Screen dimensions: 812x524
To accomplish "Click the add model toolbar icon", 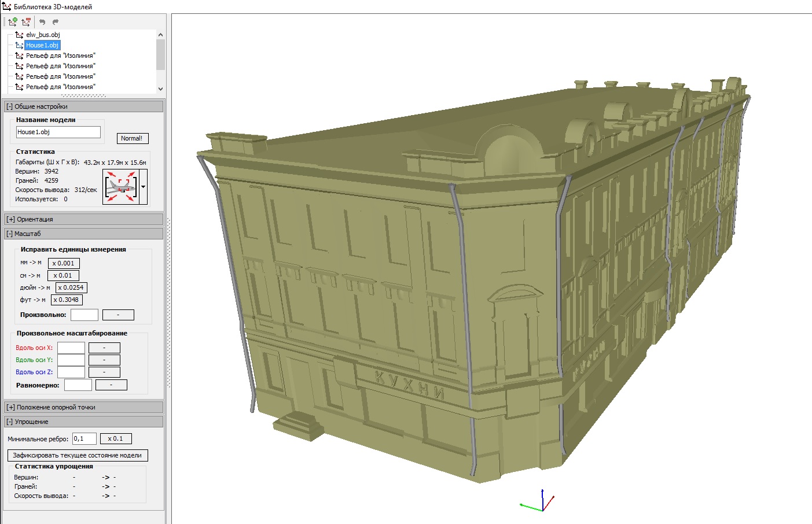I will pos(12,22).
